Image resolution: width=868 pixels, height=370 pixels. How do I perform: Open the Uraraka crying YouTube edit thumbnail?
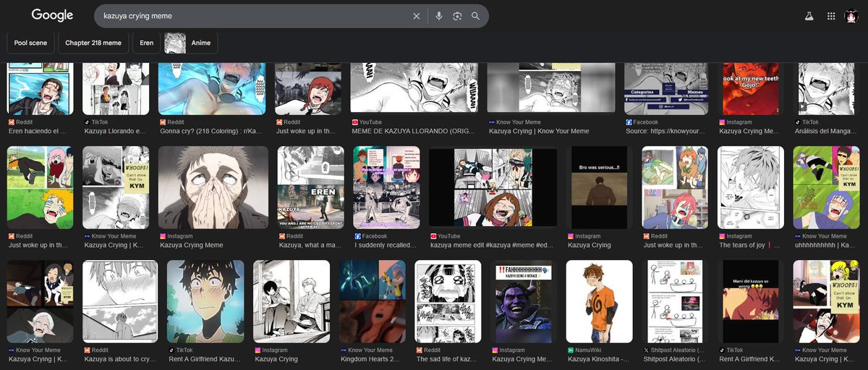click(x=493, y=188)
